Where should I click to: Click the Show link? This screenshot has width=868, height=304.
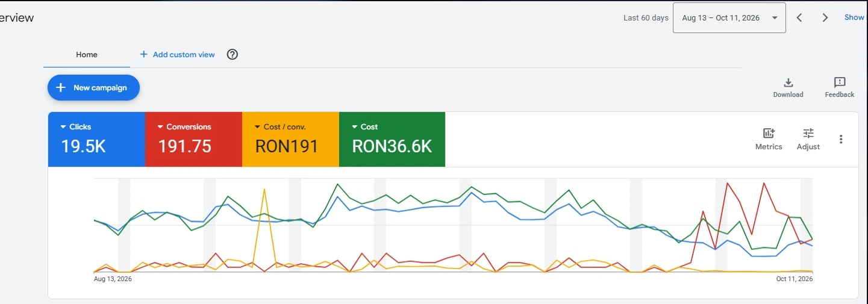pos(854,17)
